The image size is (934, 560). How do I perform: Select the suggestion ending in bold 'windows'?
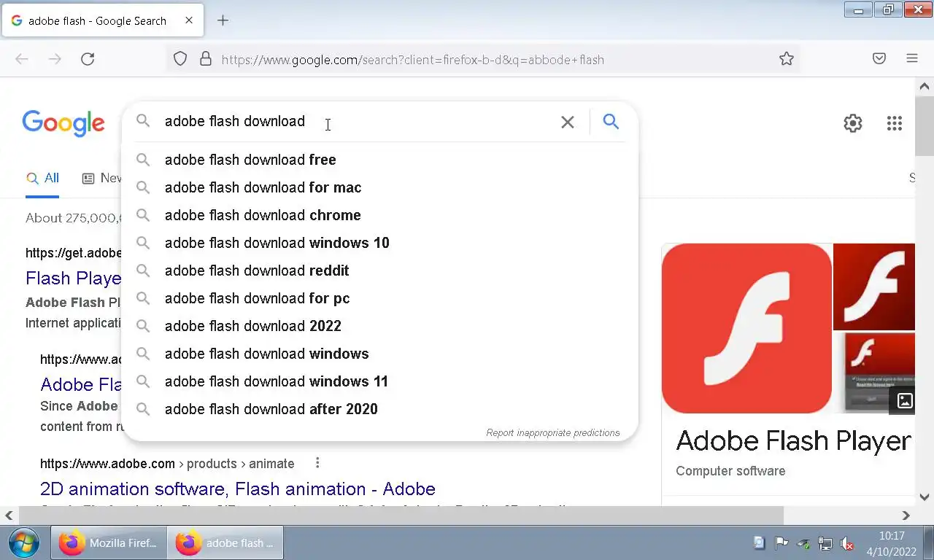(379, 354)
